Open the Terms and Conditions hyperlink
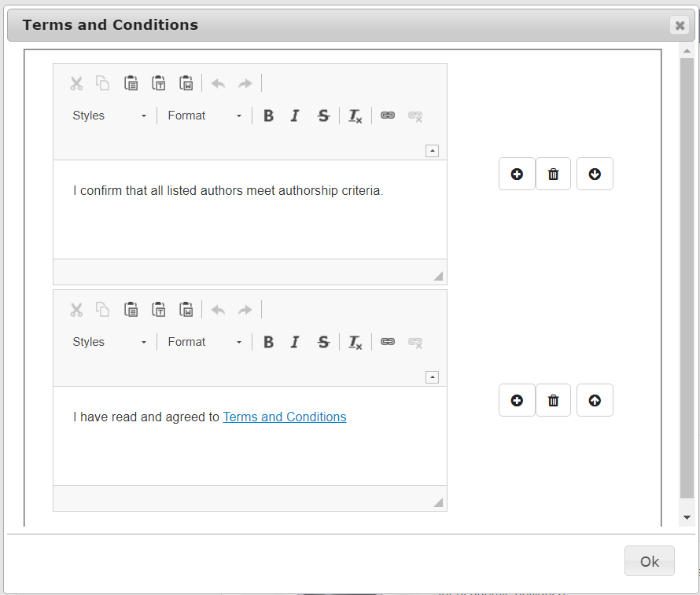The height and width of the screenshot is (595, 700). pyautogui.click(x=284, y=417)
